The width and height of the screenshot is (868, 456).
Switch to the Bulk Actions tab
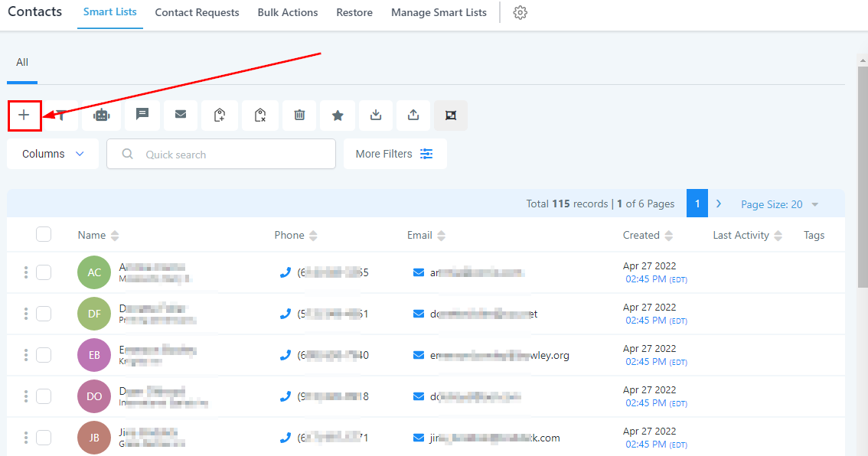click(x=289, y=13)
